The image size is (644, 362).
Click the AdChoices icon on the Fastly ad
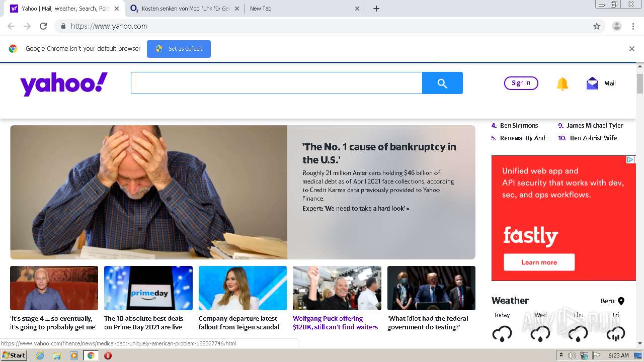click(x=630, y=160)
